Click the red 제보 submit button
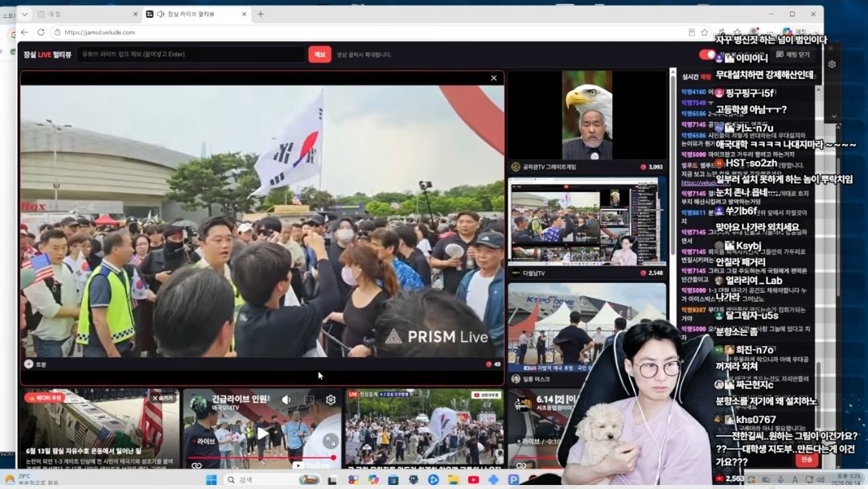The height and width of the screenshot is (489, 868). coord(319,54)
